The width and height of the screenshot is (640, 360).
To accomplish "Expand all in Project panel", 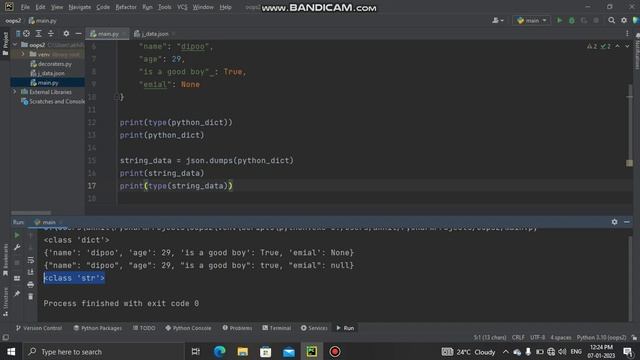I will click(38, 33).
